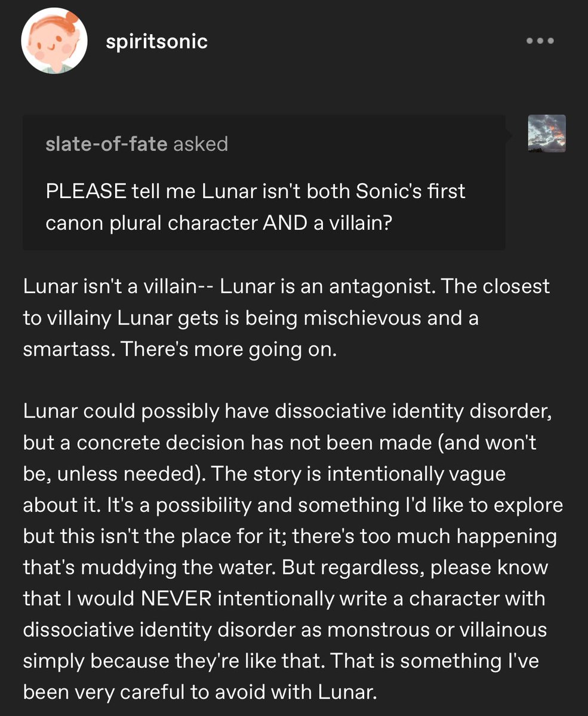Click the asker's cloudy sky avatar thumbnail
588x716 pixels.
pyautogui.click(x=547, y=133)
